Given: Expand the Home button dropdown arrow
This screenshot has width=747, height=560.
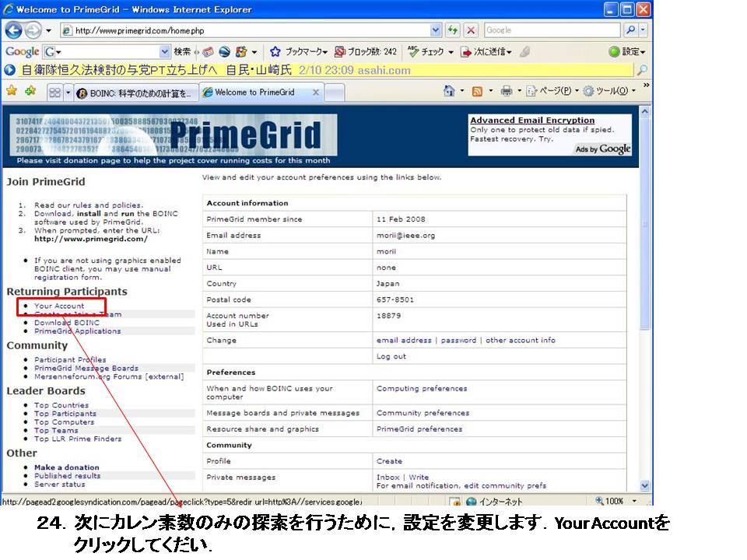Looking at the screenshot, I should tap(462, 90).
